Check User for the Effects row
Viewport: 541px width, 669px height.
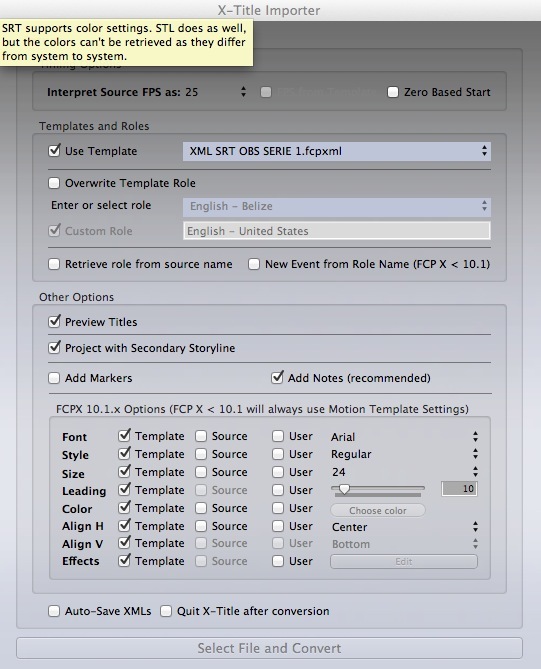point(278,561)
